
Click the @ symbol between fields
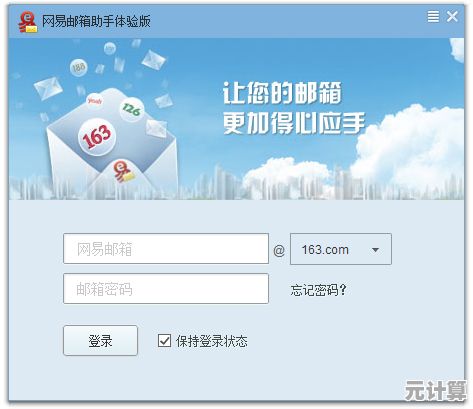(x=279, y=250)
